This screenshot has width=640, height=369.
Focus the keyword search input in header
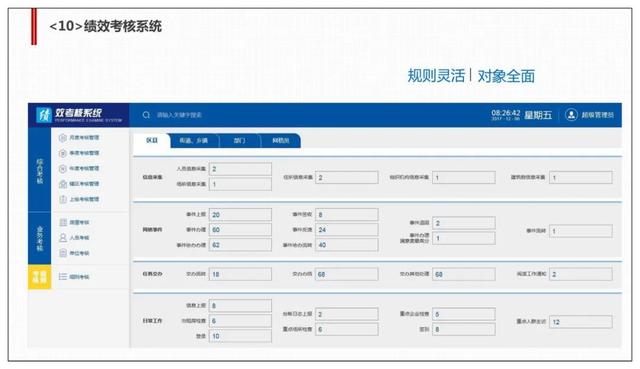pos(180,115)
